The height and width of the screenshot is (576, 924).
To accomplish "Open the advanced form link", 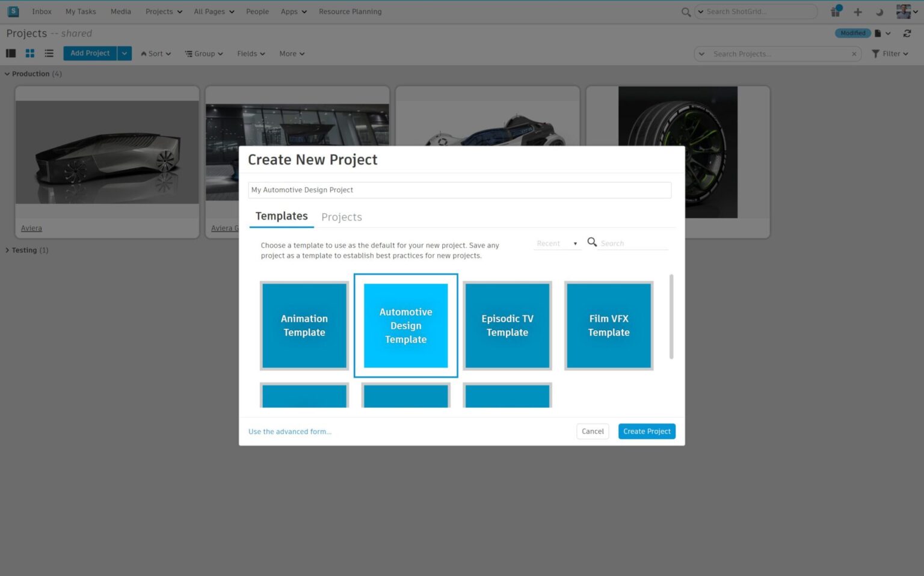I will coord(289,431).
